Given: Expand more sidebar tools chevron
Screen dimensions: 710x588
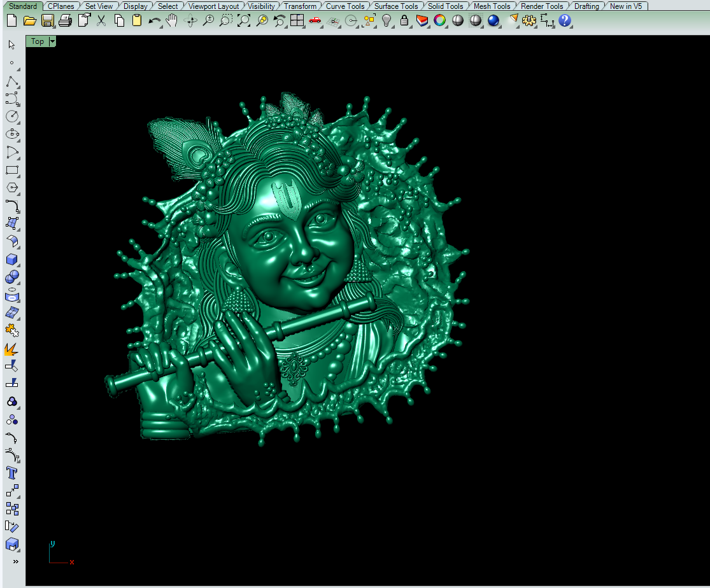Looking at the screenshot, I should tap(15, 562).
